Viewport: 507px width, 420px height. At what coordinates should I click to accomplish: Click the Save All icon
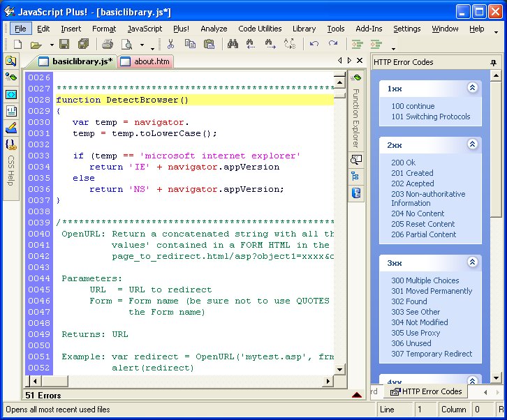click(83, 44)
